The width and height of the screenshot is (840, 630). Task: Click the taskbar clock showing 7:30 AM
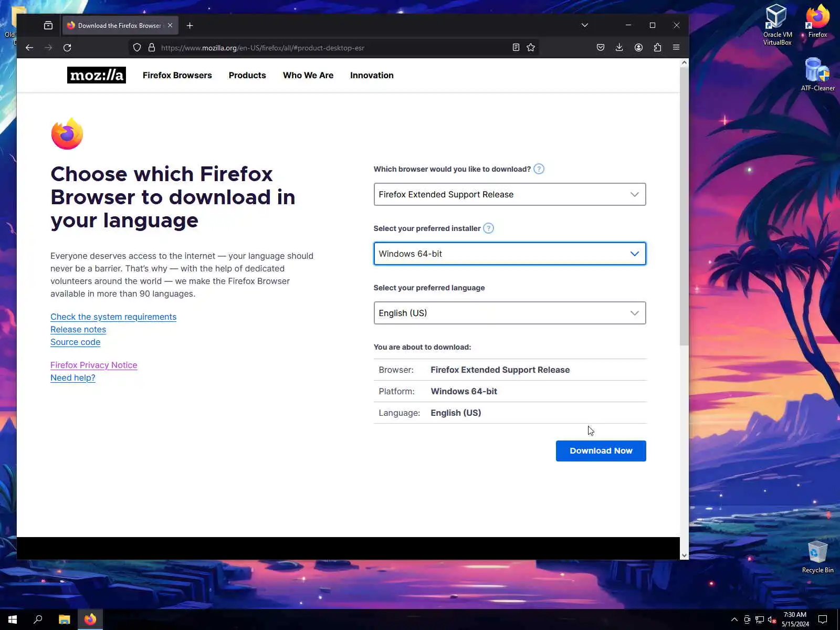[795, 619]
